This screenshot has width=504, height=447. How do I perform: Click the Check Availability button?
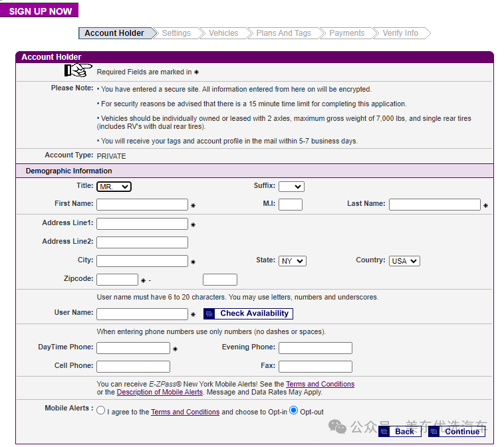point(248,313)
